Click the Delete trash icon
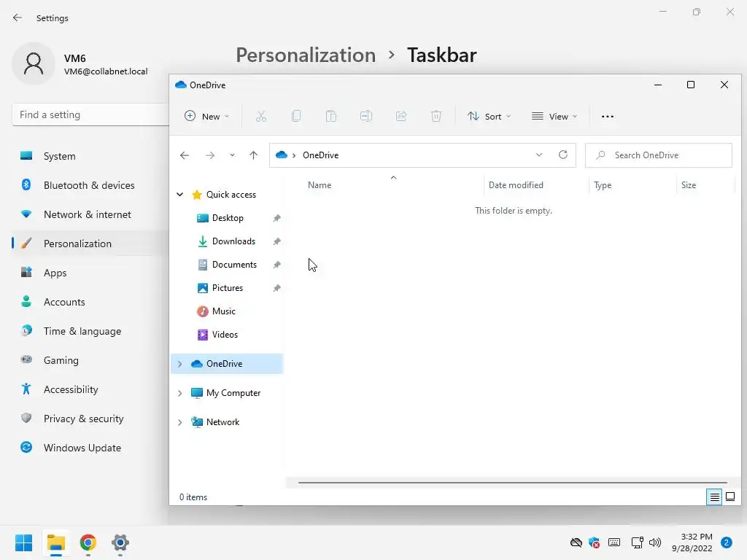 pos(436,116)
